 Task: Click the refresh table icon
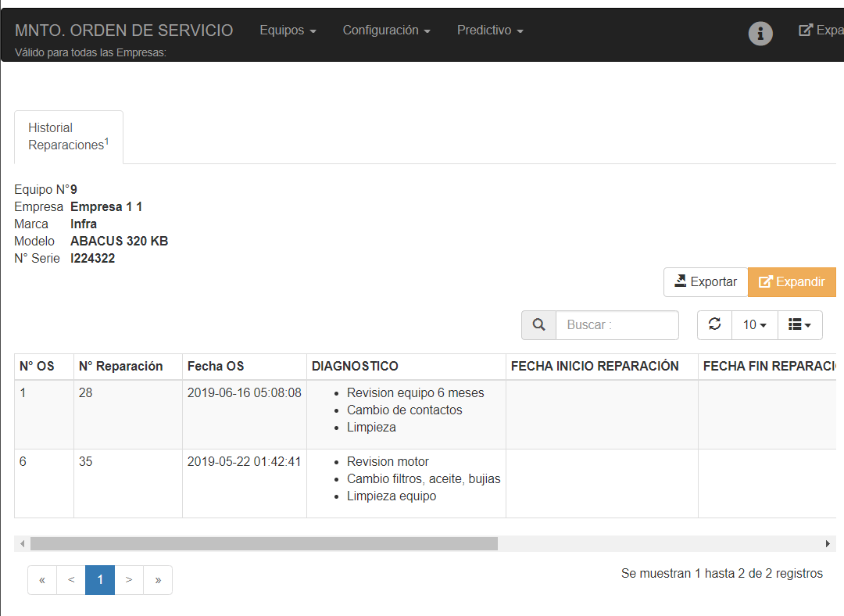coord(714,325)
